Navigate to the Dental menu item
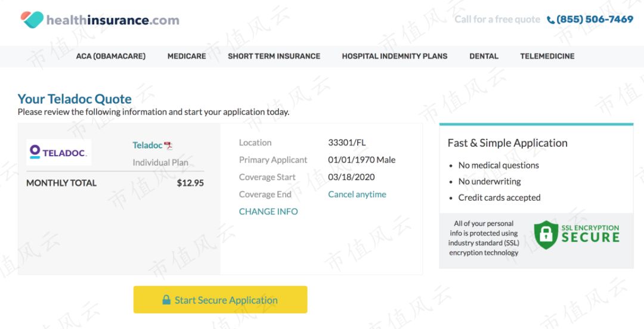This screenshot has width=644, height=329. coord(484,56)
